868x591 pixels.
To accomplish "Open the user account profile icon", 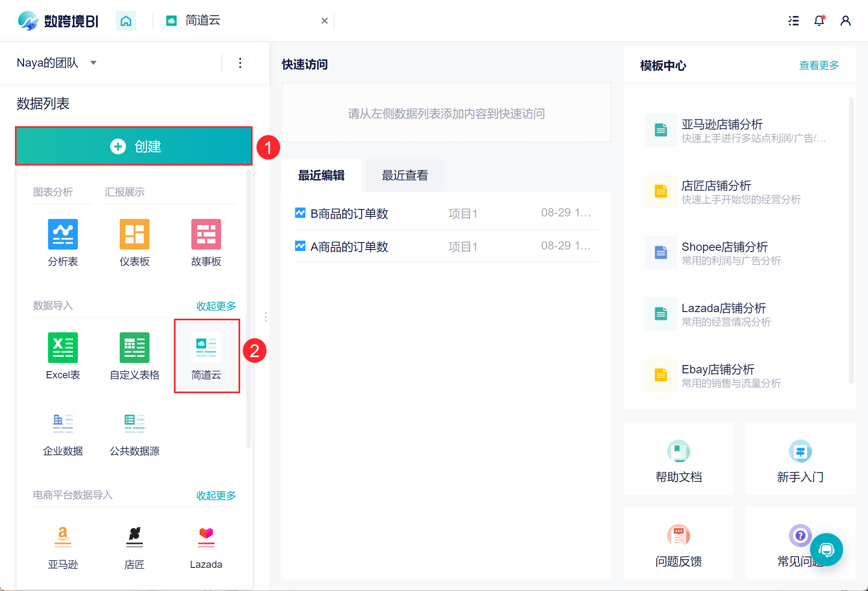I will [845, 21].
